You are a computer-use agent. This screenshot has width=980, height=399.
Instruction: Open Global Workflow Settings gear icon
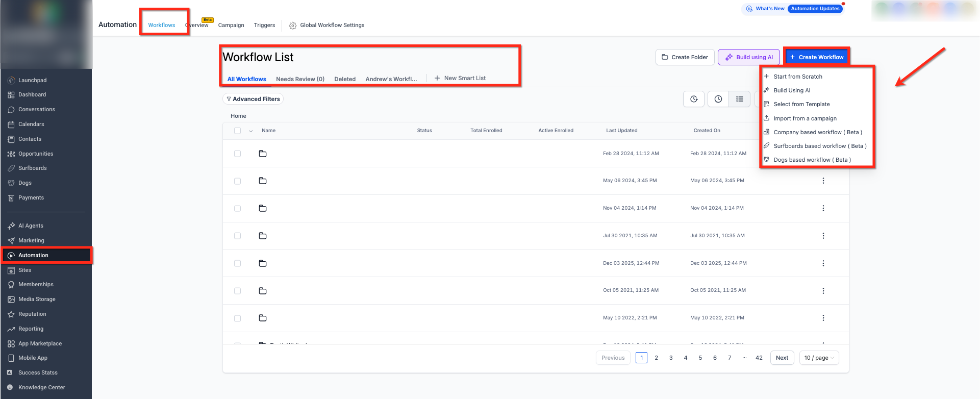(293, 26)
